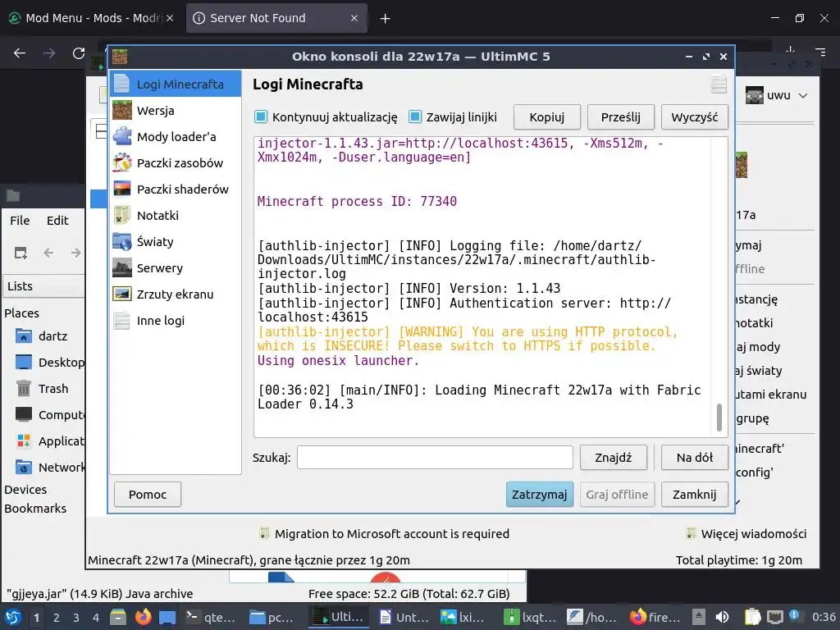Close the Server Not Found tab

pos(354,18)
